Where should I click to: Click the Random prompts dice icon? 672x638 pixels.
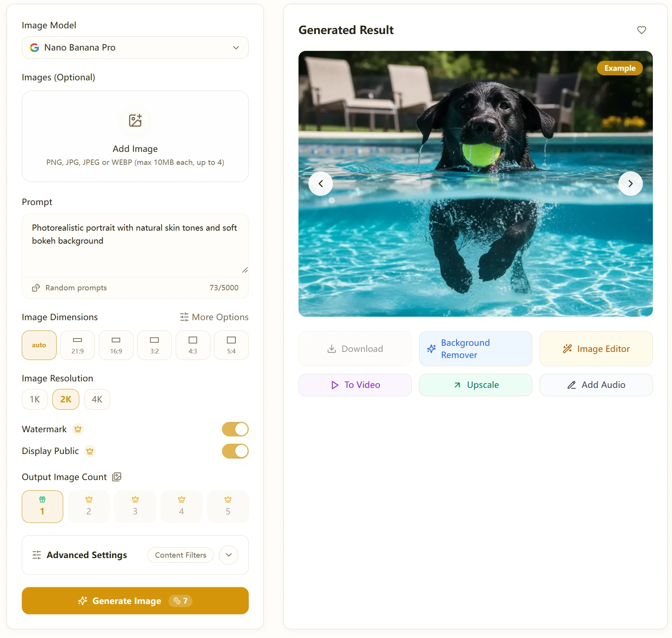click(36, 288)
